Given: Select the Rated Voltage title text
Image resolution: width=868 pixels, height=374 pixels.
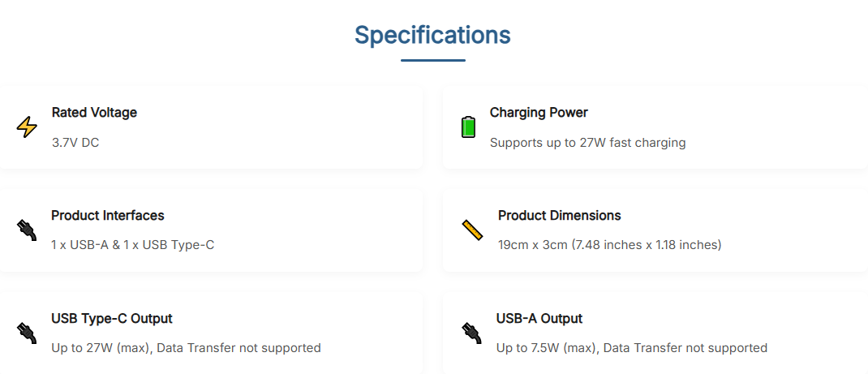Looking at the screenshot, I should pyautogui.click(x=94, y=113).
